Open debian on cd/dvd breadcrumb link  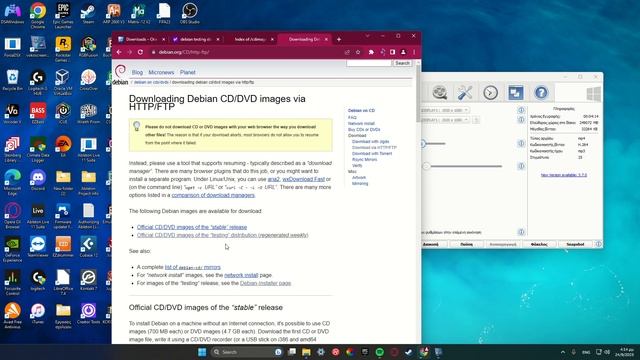coord(151,82)
